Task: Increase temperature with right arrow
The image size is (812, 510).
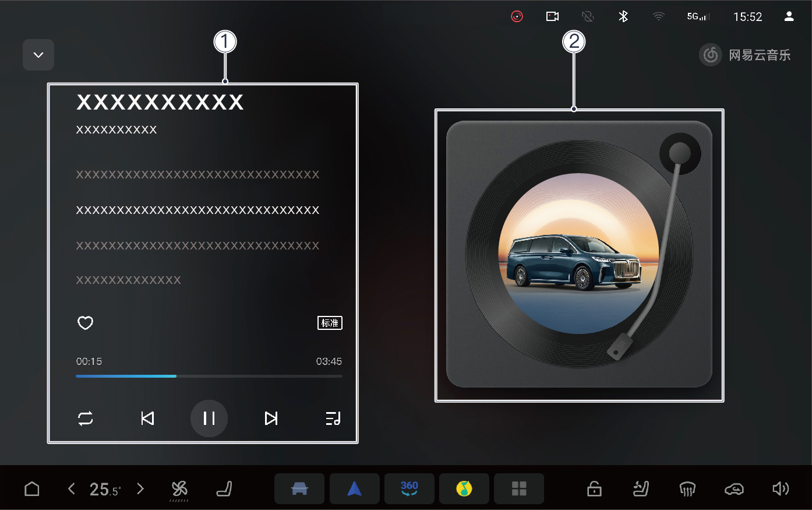Action: tap(140, 488)
